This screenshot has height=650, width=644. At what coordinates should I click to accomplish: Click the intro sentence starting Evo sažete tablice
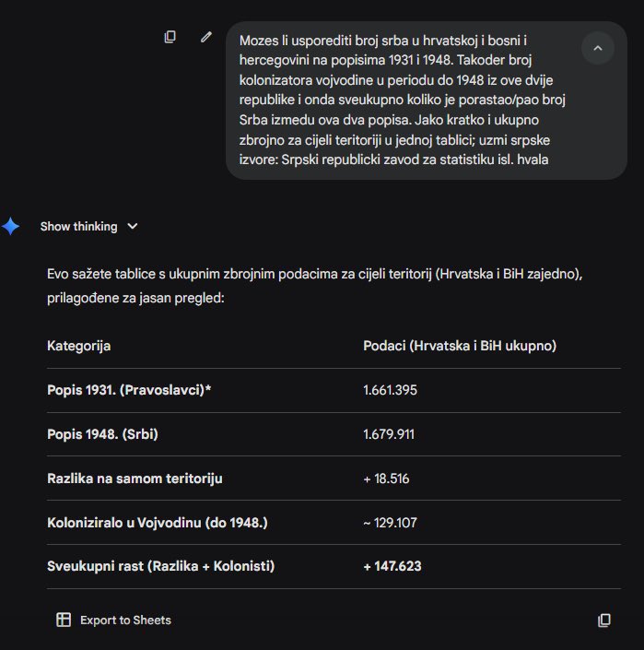tap(315, 286)
